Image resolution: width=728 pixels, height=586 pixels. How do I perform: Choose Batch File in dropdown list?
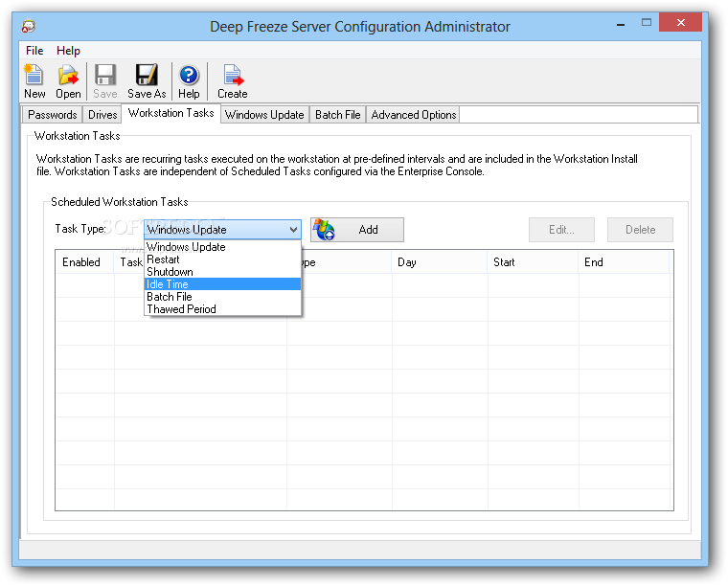222,297
